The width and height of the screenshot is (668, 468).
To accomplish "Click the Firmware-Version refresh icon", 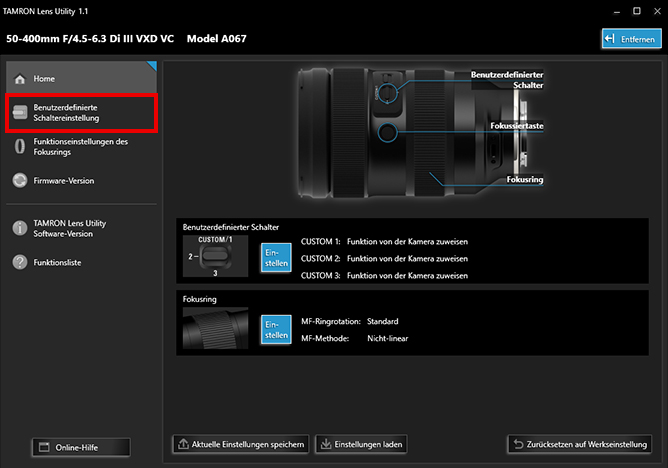I will tap(20, 180).
